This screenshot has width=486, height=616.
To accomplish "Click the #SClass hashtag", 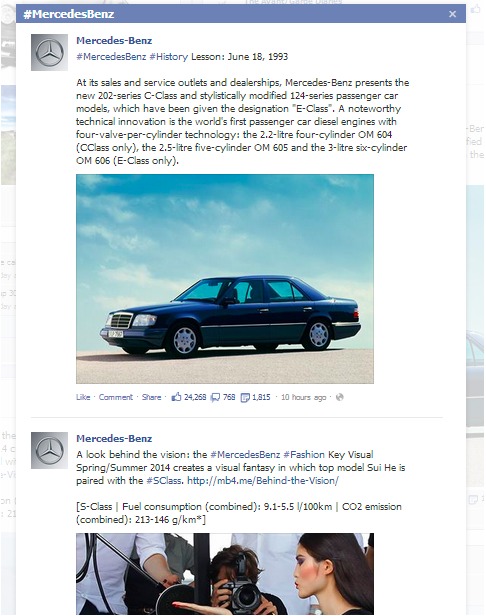I will click(x=165, y=480).
